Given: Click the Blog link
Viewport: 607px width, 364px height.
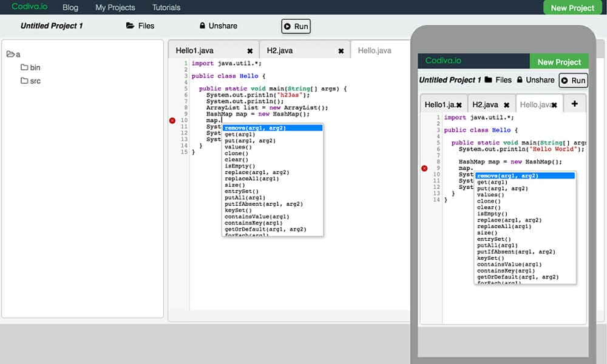Looking at the screenshot, I should pyautogui.click(x=70, y=7).
